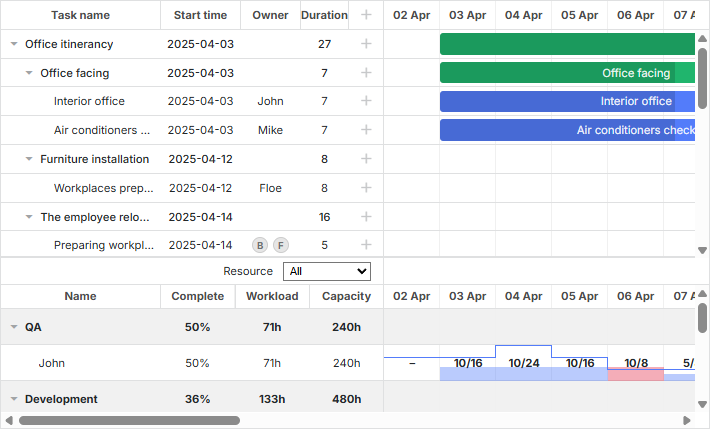Add a task under Interior office row
Image resolution: width=710 pixels, height=429 pixels.
366,101
